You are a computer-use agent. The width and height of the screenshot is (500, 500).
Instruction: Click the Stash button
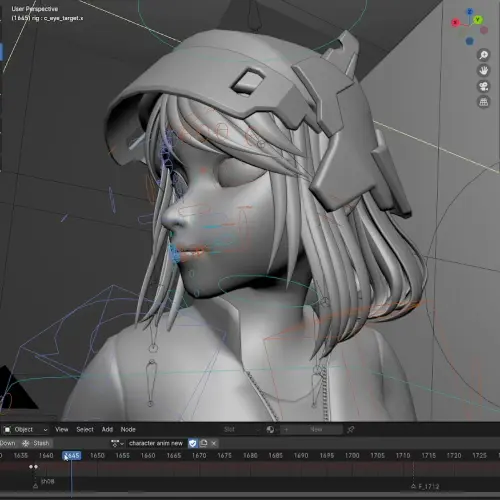point(36,443)
